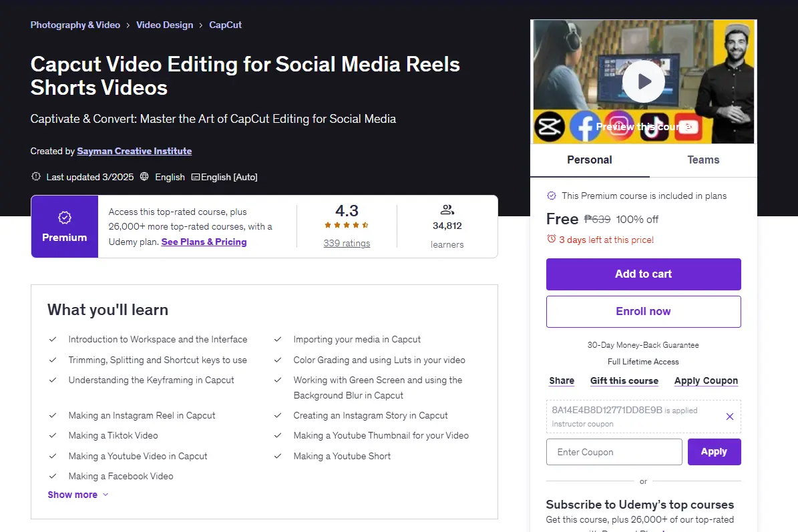Click the Share button

(x=562, y=380)
